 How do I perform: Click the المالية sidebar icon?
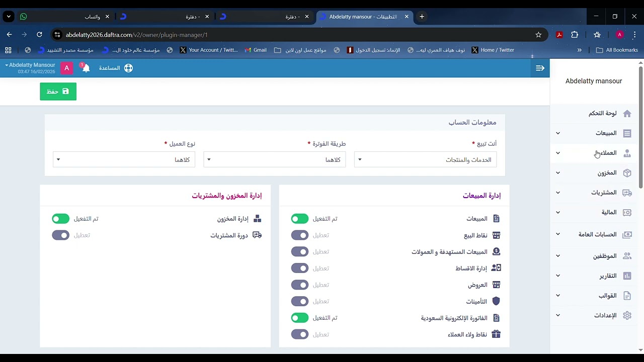[x=627, y=213]
